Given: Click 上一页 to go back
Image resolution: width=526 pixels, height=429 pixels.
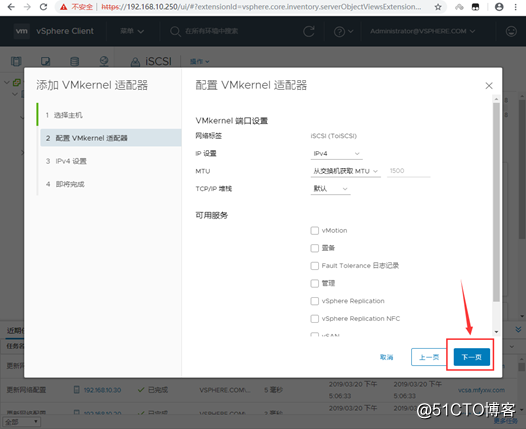Looking at the screenshot, I should [429, 357].
